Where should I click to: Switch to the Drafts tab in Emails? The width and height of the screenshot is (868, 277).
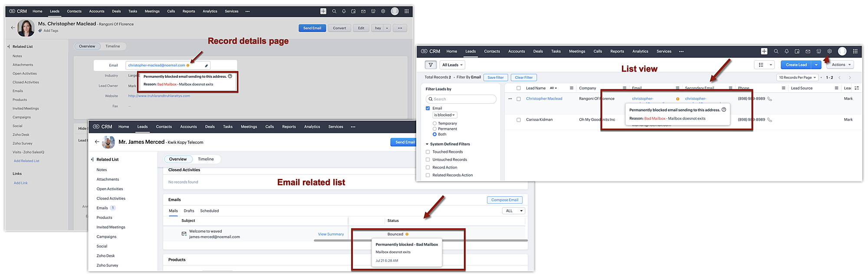pyautogui.click(x=189, y=211)
